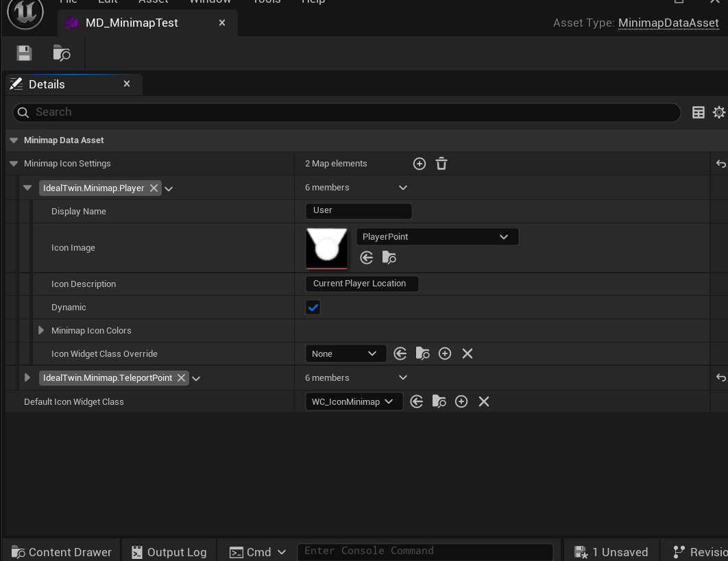Click Browse to asset in Content Browser icon

[62, 53]
